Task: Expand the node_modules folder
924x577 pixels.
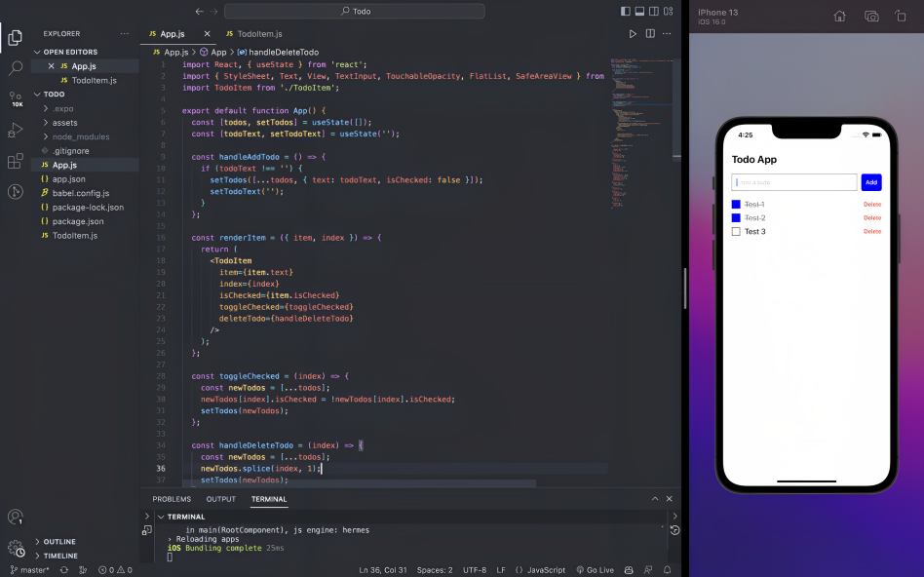Action: (46, 136)
